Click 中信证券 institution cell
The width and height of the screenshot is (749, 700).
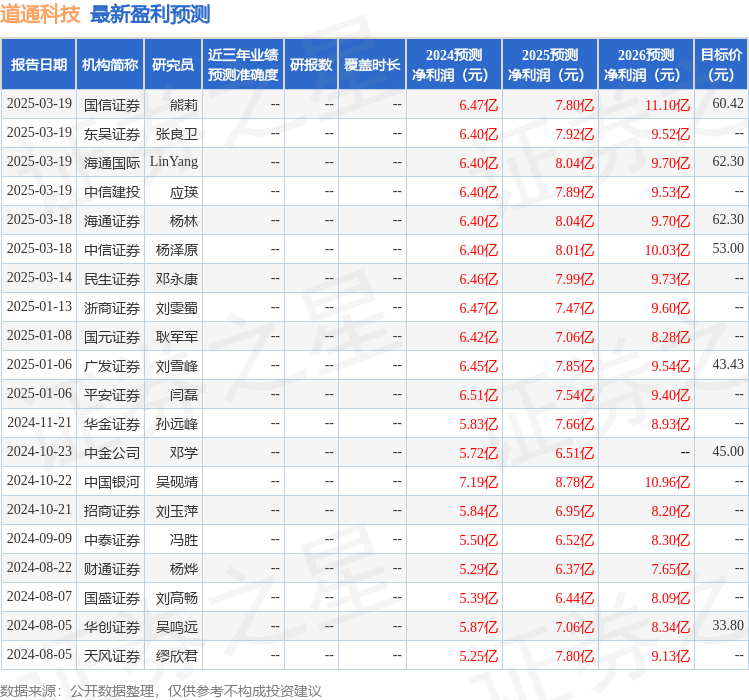pyautogui.click(x=112, y=250)
